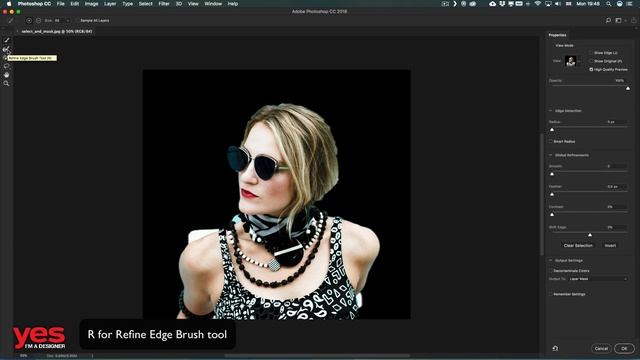Enable Decontaminate Colors checkbox
Screen dimensions: 640x360
[551, 271]
